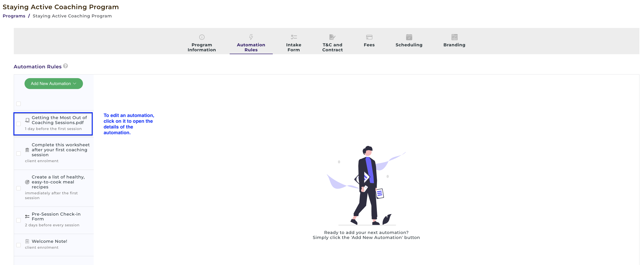Screen dimensions: 644x265
Task: Open the Complete this worksheet after first session automation
Action: pos(54,154)
